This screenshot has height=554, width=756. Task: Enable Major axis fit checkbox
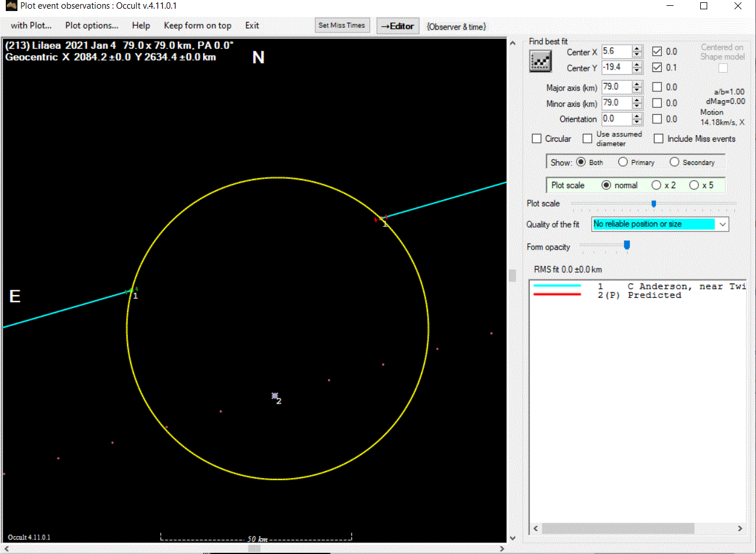tap(657, 87)
